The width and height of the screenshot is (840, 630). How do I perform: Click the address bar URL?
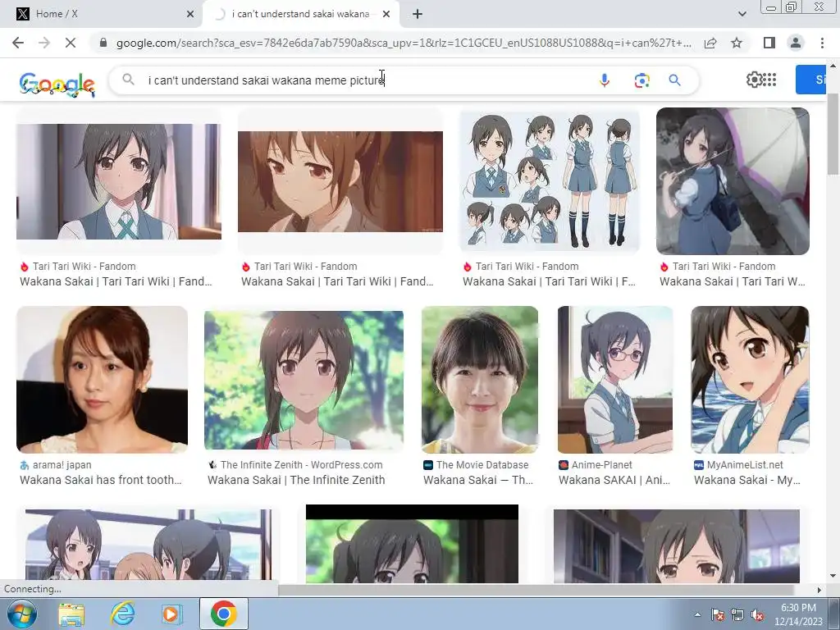point(403,43)
